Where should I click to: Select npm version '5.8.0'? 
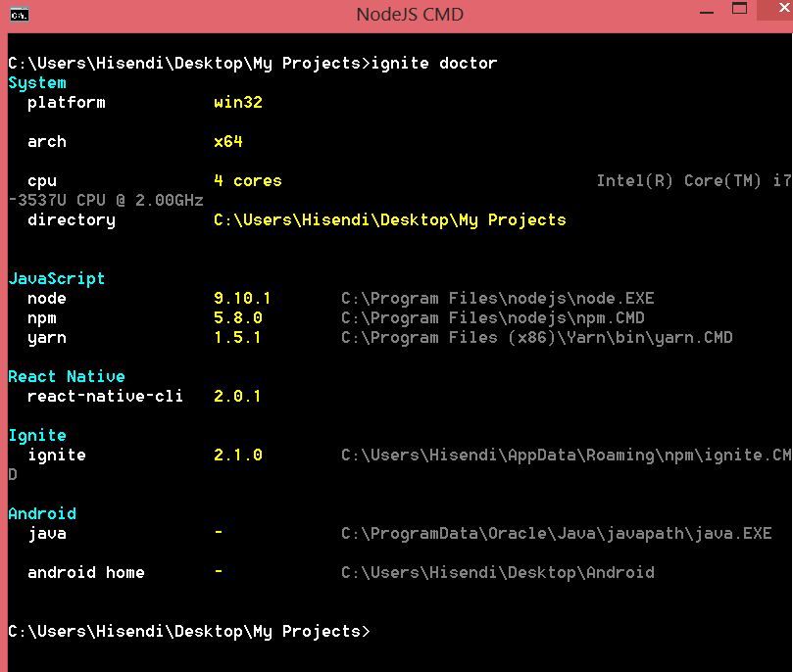point(237,317)
